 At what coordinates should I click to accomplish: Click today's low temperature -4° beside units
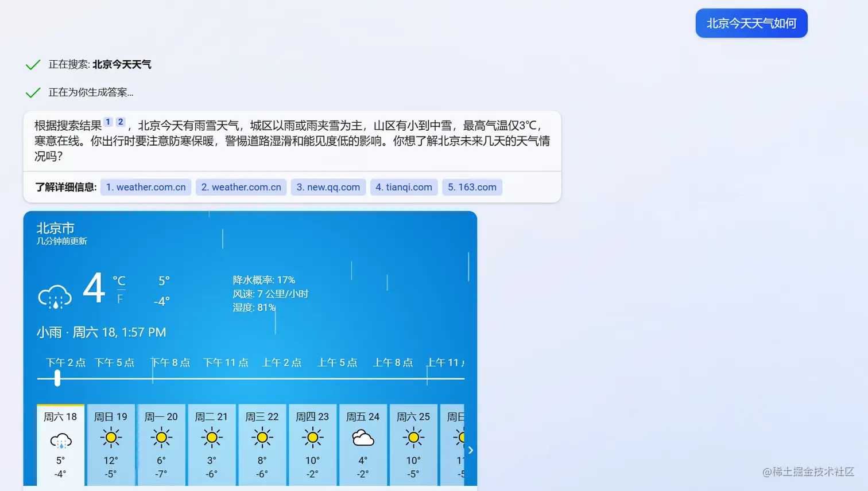coord(162,302)
